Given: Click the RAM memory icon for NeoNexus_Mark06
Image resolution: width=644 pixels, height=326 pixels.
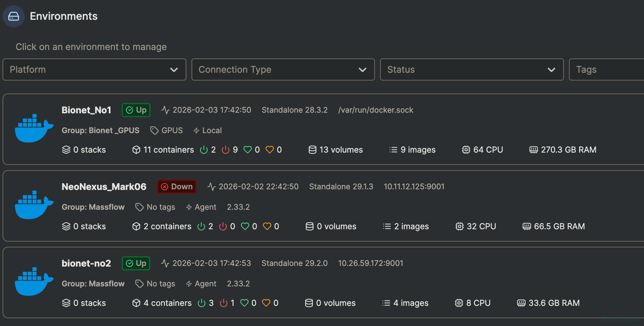Looking at the screenshot, I should 527,227.
